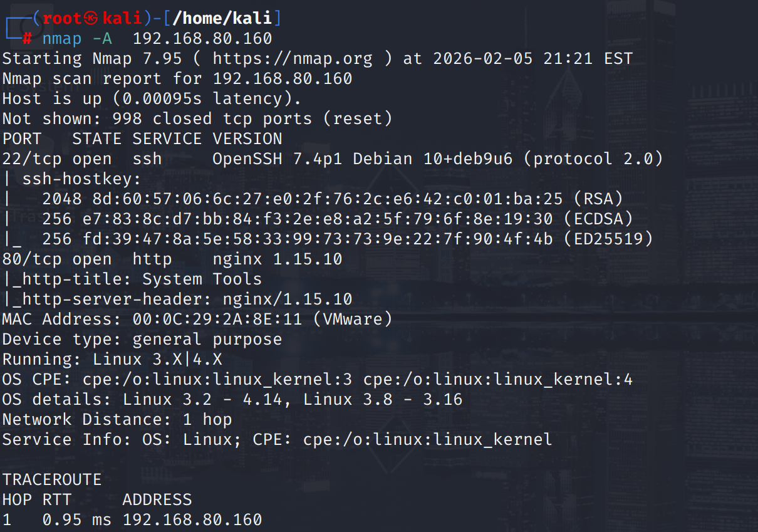Click the Kali skull symbol in the prompt
The image size is (758, 532).
coord(92,19)
